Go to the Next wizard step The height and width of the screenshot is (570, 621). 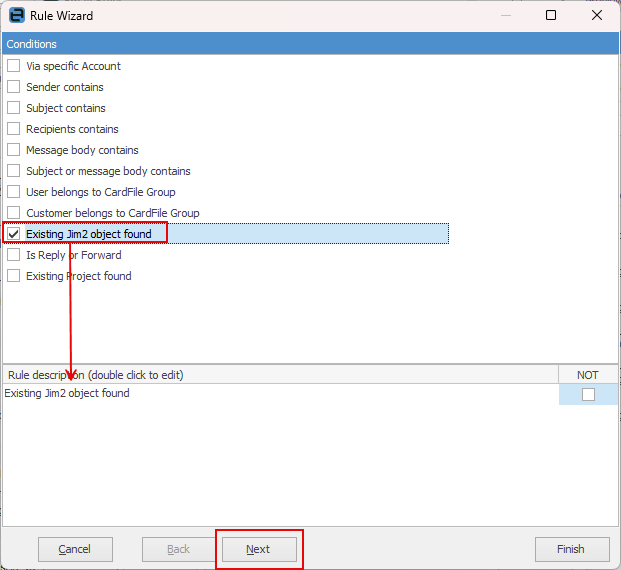(x=259, y=549)
